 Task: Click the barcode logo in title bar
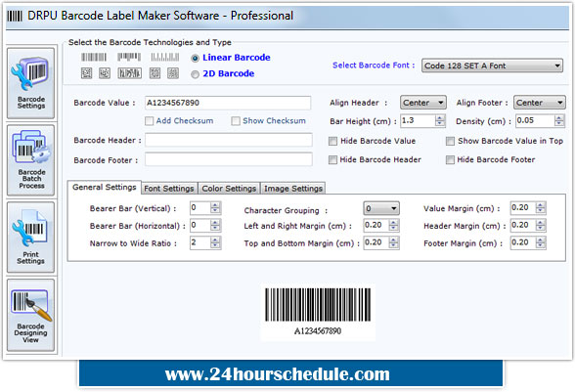point(15,16)
